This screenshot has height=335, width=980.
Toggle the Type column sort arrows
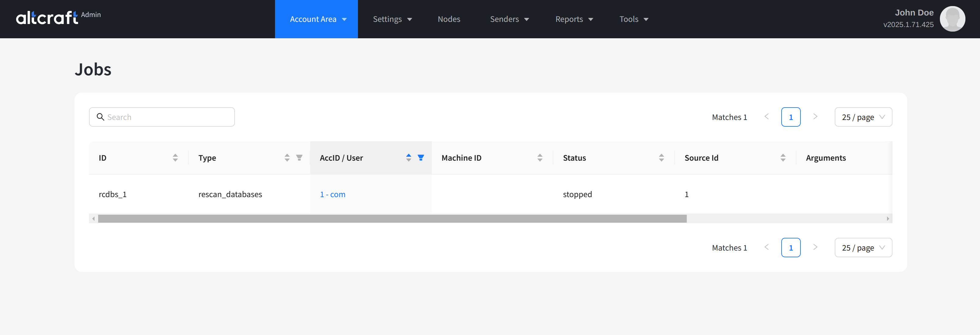287,157
